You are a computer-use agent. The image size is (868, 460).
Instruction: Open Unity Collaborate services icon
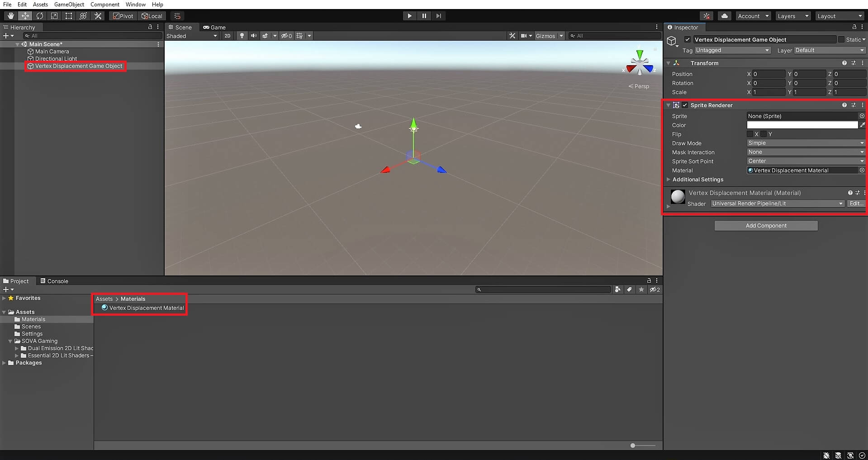(707, 16)
